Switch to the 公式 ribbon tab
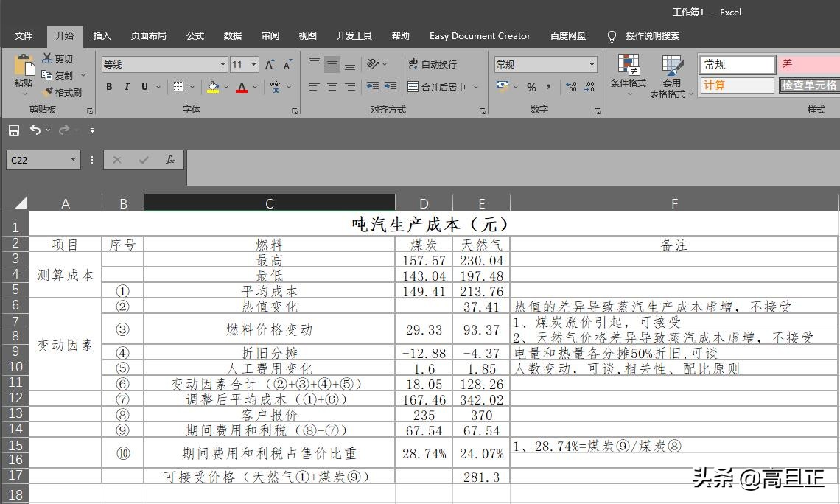Screen dimensions: 840x504 click(x=195, y=36)
